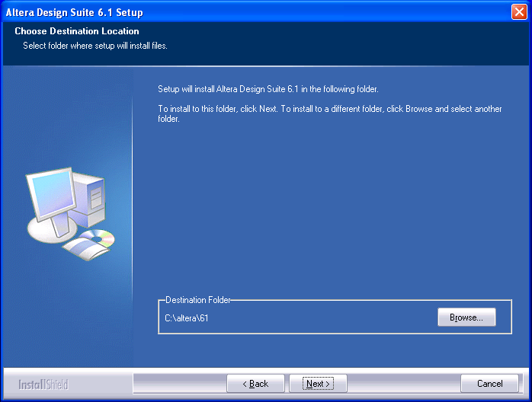Click the 'Setup will install Altera Design Suite' text
The height and width of the screenshot is (402, 532).
point(268,89)
